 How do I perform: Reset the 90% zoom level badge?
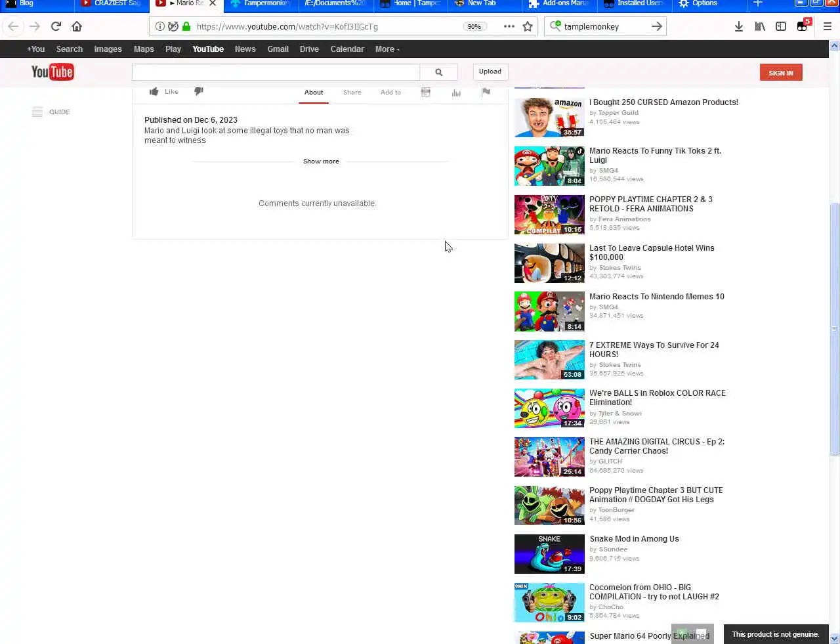click(x=474, y=26)
